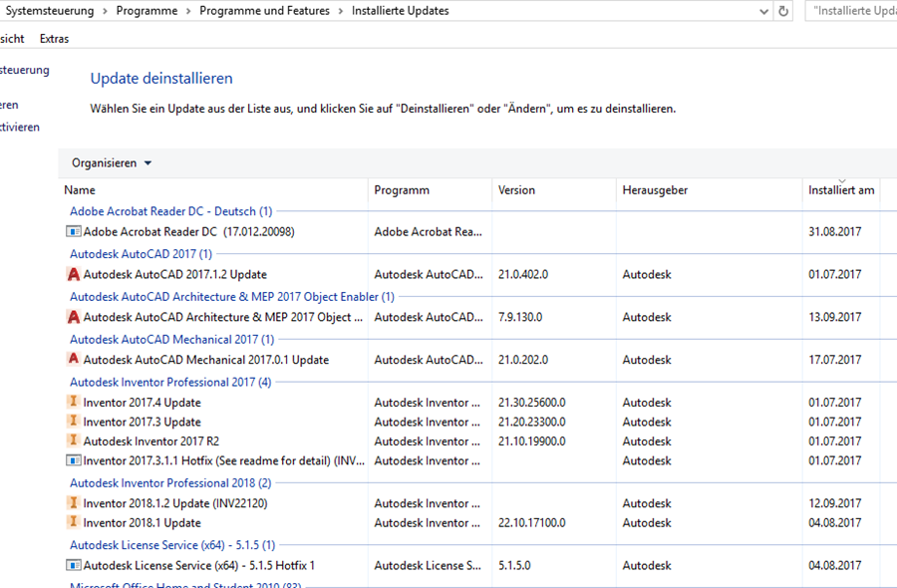Click version 21.30.25600.0 cell
The image size is (897, 588).
(531, 402)
